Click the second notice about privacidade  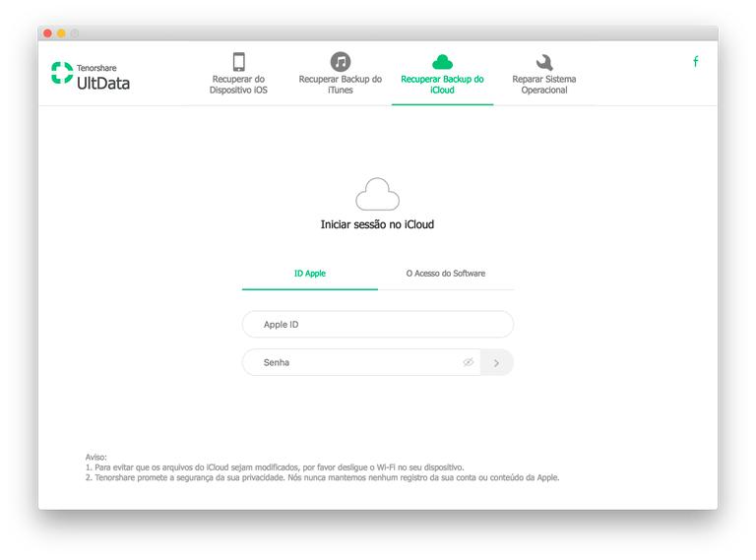coord(322,477)
